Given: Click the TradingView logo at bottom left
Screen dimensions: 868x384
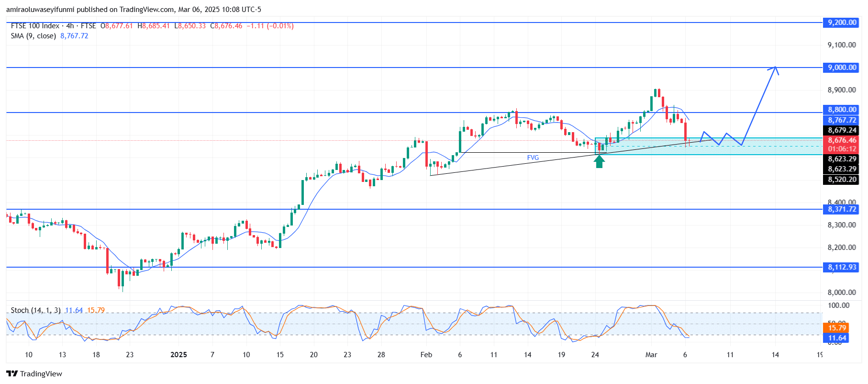Looking at the screenshot, I should 34,373.
